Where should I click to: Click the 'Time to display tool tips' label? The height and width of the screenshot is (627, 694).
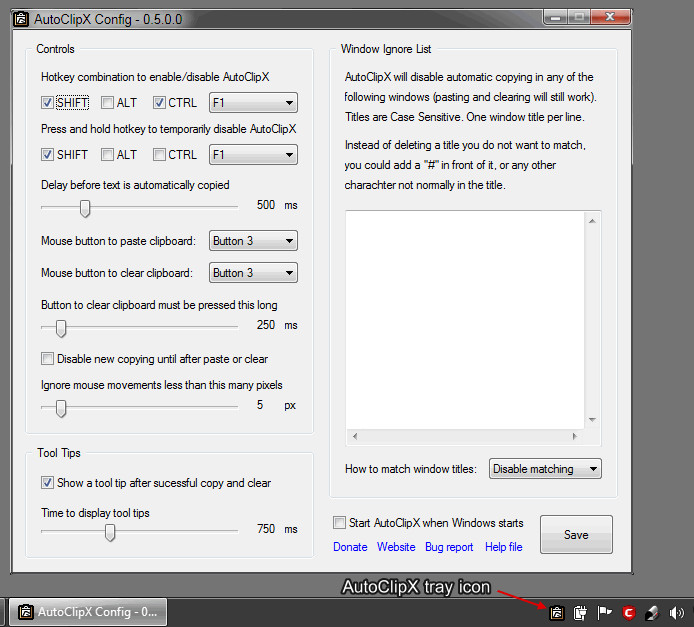[x=95, y=513]
